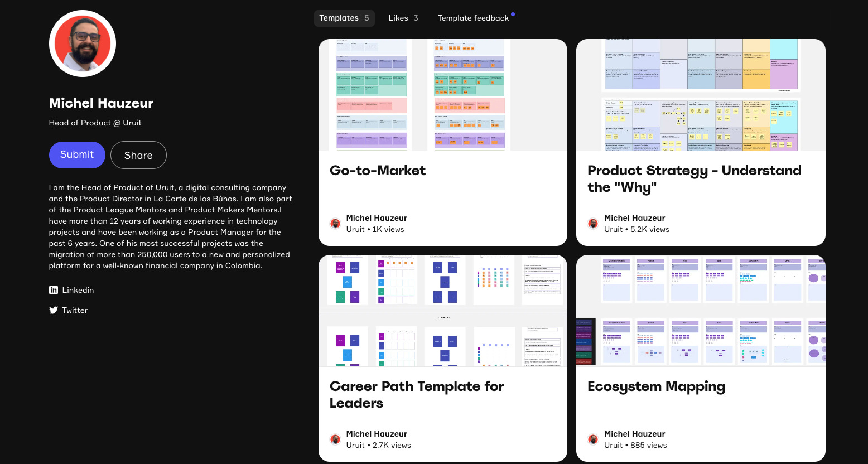The image size is (868, 464).
Task: Click "Uruit • 2.7K views" text
Action: coord(378,445)
